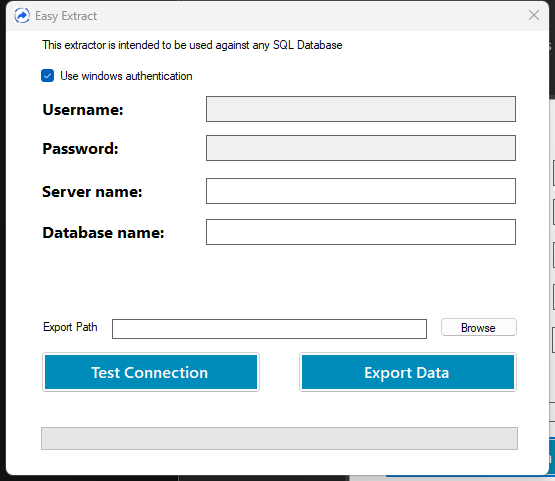Open the Browse folder dialog

479,327
